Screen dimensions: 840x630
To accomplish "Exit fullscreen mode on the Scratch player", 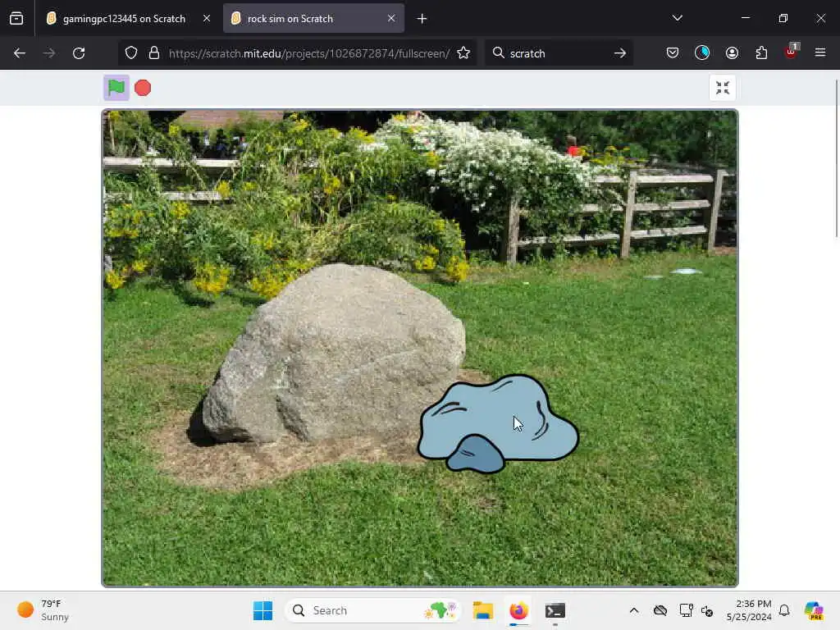I will point(722,88).
